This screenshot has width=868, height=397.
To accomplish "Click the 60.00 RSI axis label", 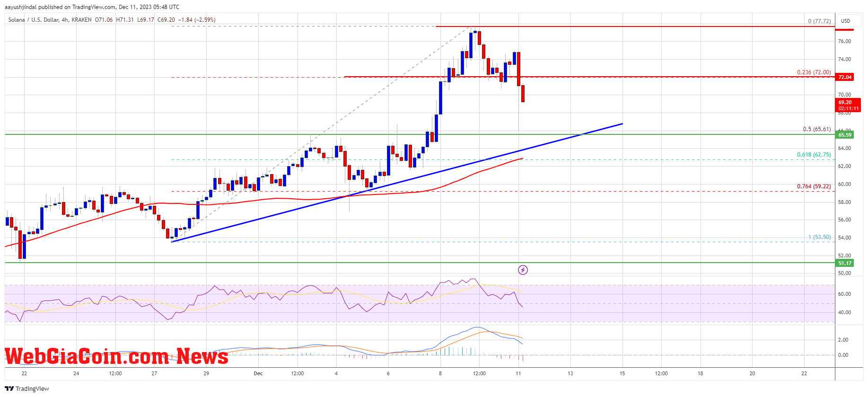I will pos(844,294).
